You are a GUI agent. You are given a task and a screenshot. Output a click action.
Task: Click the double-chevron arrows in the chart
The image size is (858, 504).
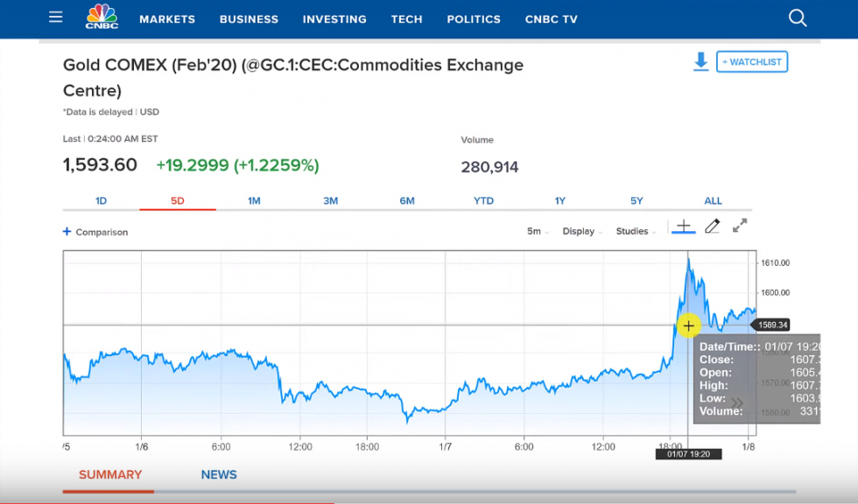(x=737, y=403)
